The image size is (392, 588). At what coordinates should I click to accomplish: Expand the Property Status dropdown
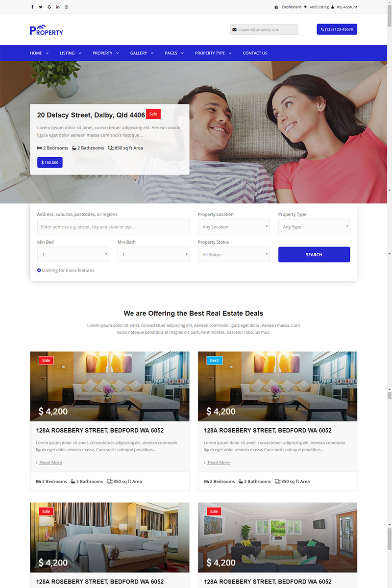[234, 255]
